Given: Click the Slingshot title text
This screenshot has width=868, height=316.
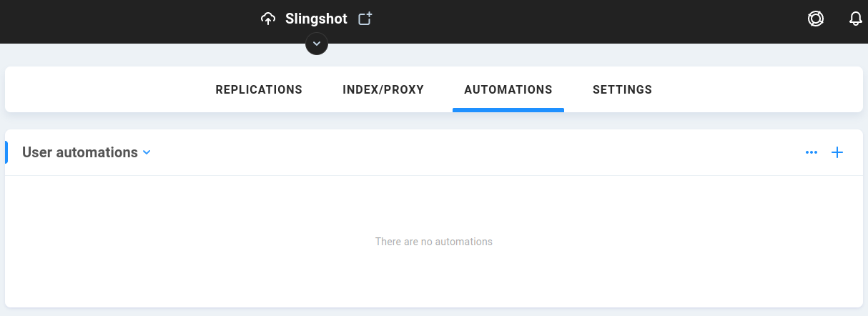Looking at the screenshot, I should click(x=316, y=19).
